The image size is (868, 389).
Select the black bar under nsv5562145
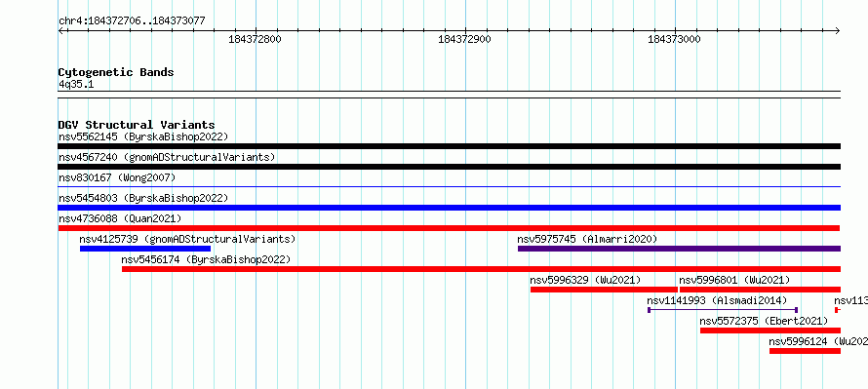tap(449, 146)
